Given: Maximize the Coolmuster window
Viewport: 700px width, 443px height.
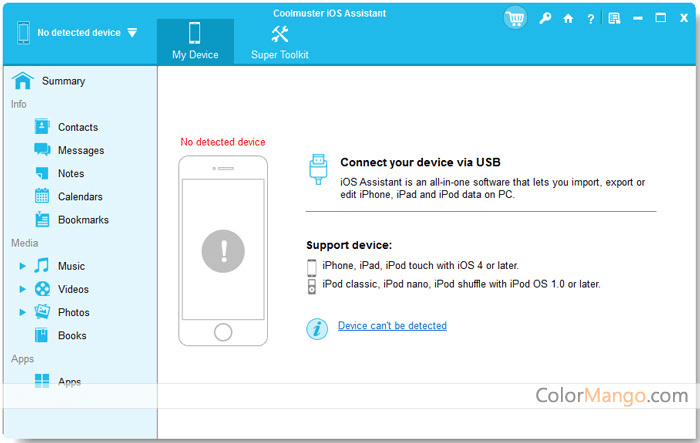Looking at the screenshot, I should (x=661, y=18).
